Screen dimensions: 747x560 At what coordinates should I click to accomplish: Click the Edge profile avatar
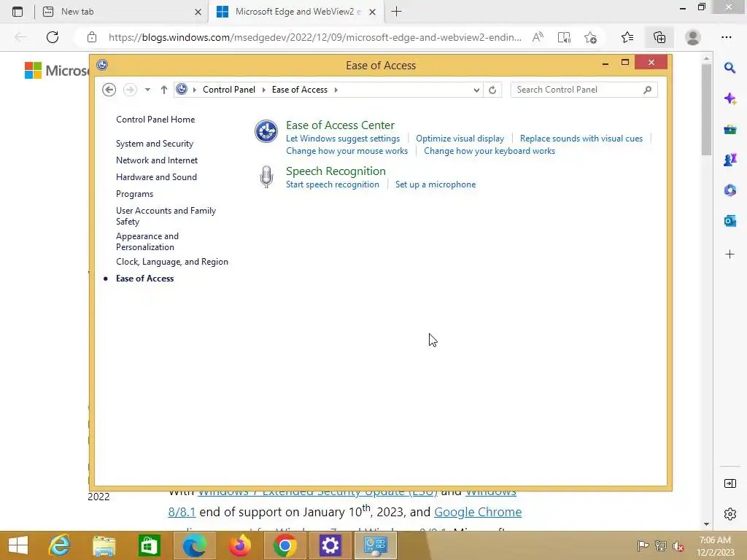693,37
